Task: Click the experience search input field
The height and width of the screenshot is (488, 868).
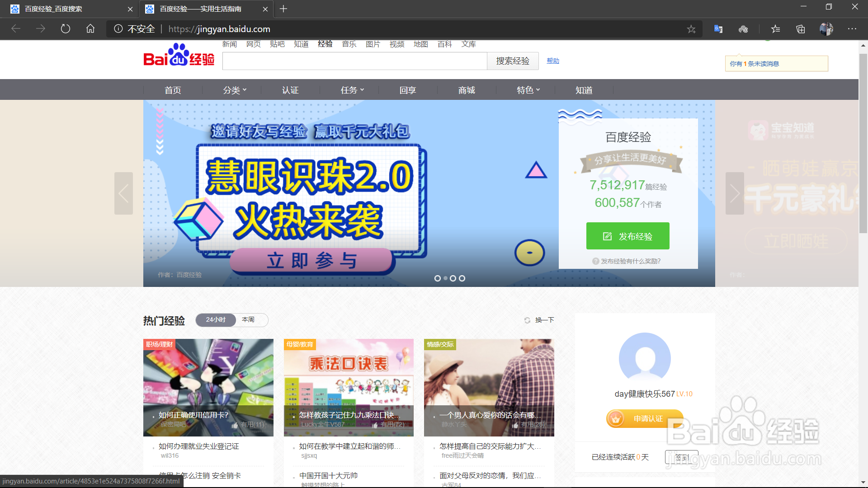Action: 354,61
